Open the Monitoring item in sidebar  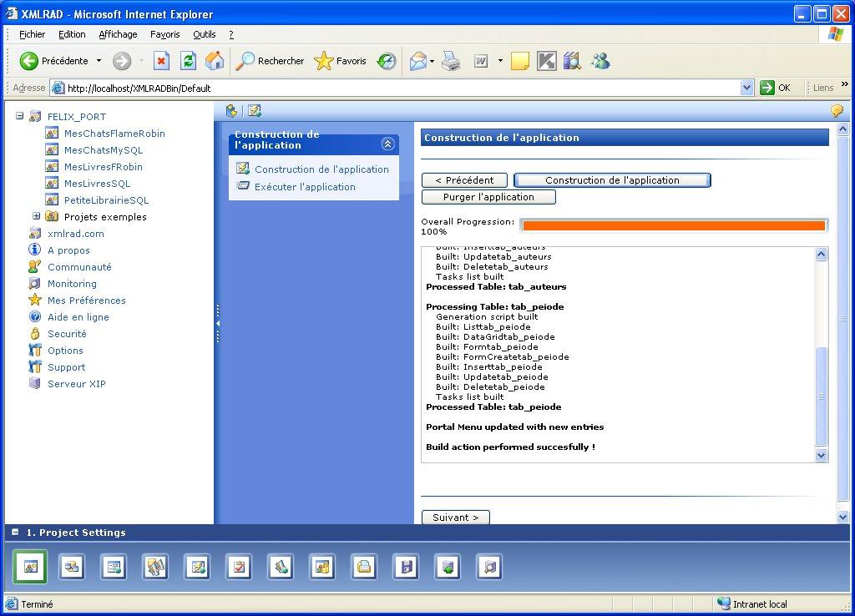tap(72, 284)
